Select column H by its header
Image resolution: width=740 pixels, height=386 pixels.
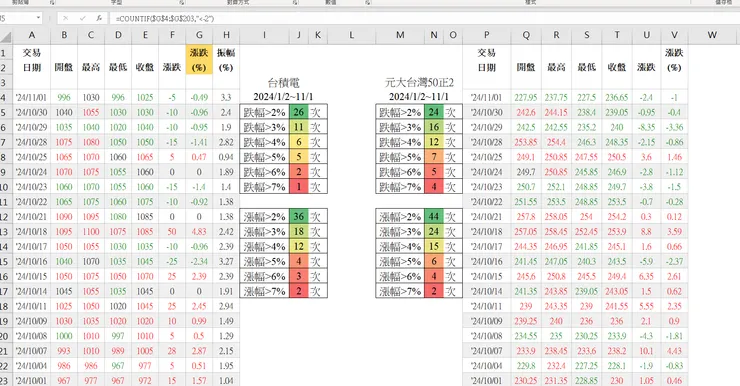227,35
